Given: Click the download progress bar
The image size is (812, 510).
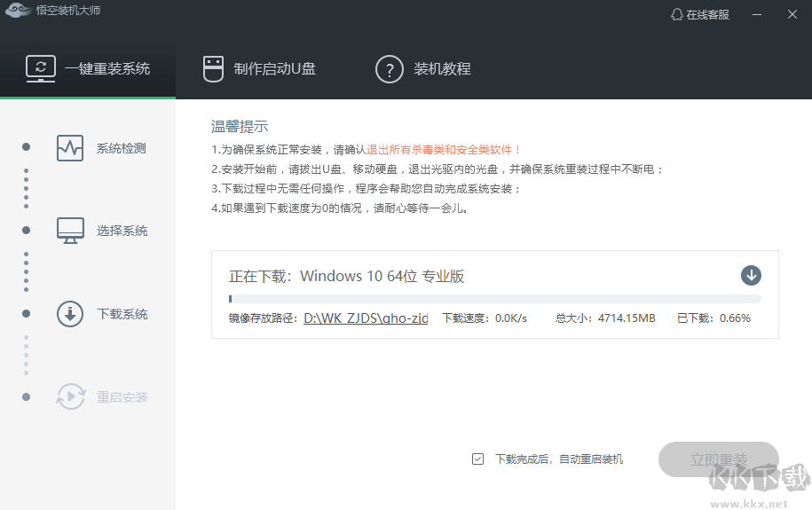Looking at the screenshot, I should point(494,299).
